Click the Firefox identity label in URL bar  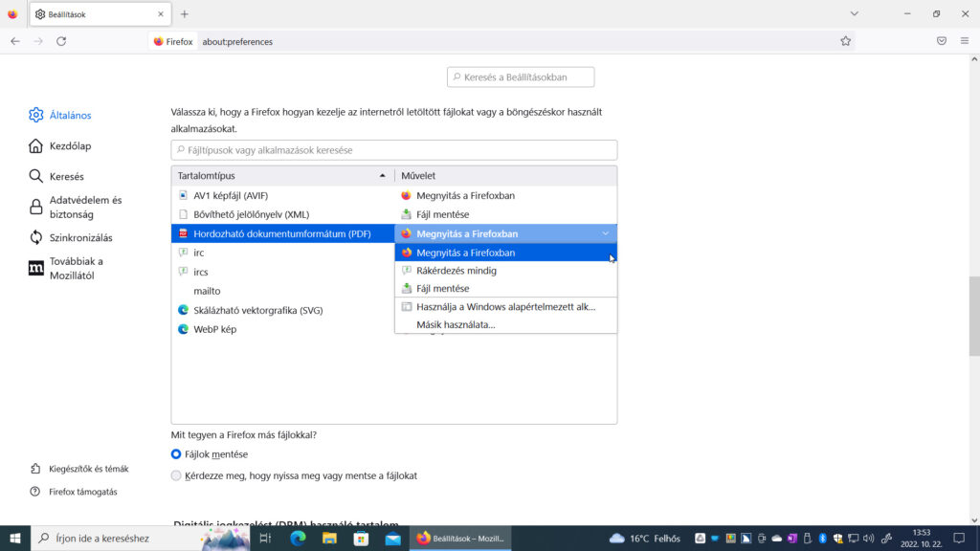pos(173,41)
